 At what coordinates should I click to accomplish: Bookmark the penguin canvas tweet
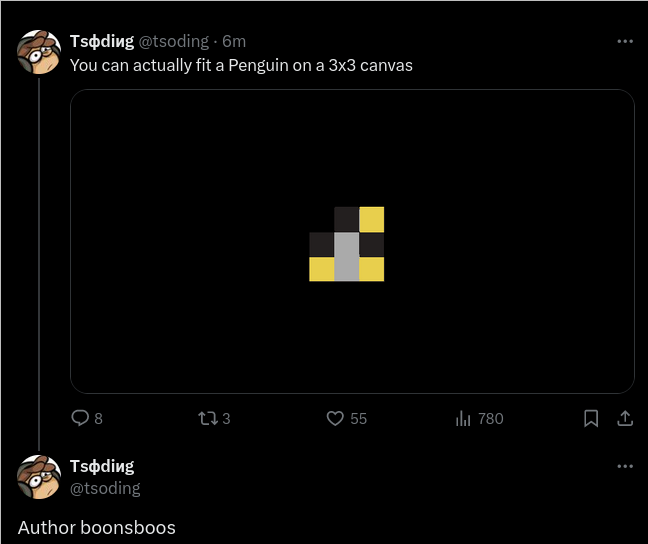click(x=591, y=418)
